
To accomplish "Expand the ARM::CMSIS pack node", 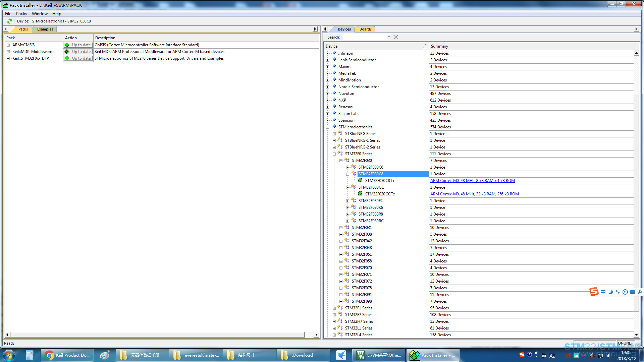I will pos(8,45).
